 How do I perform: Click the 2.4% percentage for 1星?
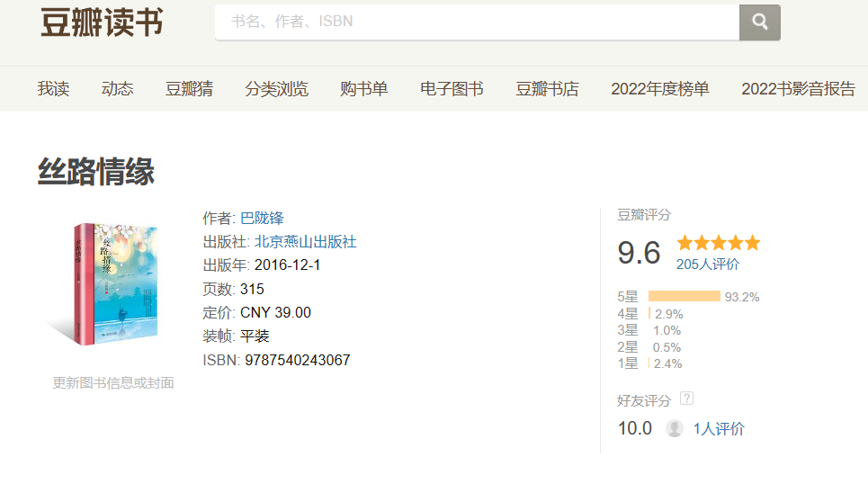667,364
